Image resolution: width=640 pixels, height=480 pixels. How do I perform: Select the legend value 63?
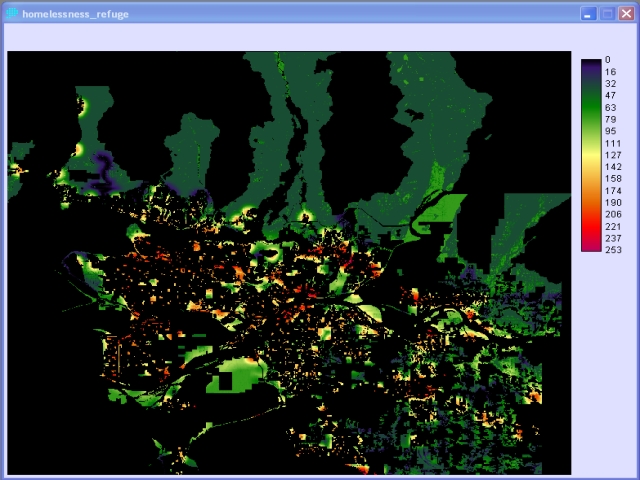(610, 108)
